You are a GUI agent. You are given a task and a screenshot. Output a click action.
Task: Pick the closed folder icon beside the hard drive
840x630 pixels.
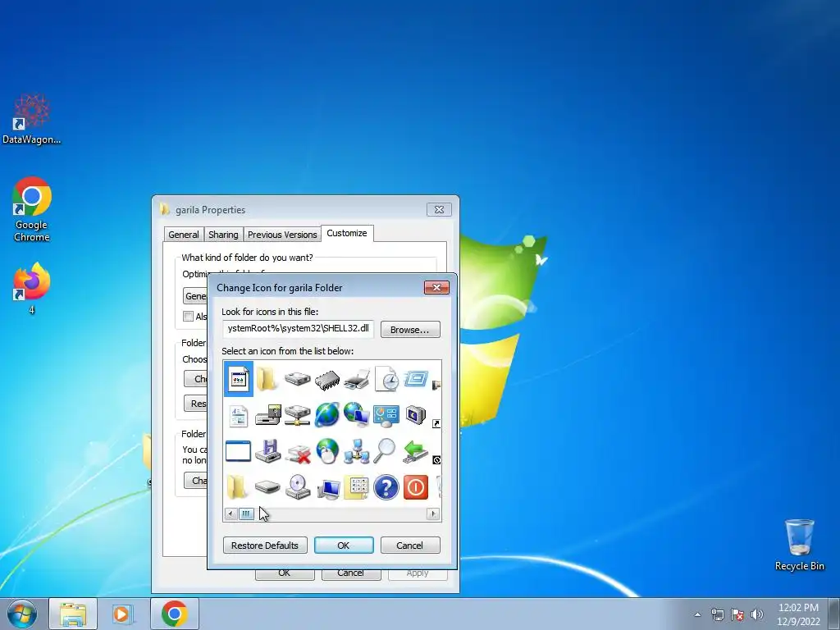[x=267, y=379]
